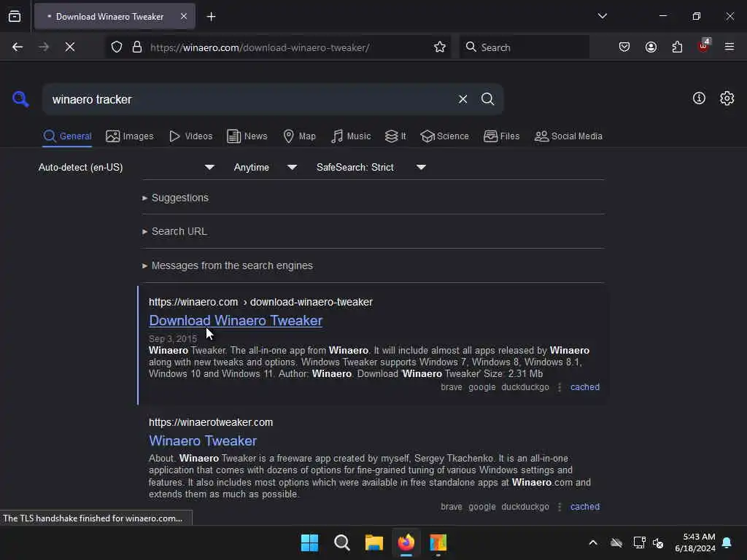Clear the search query text

(462, 99)
